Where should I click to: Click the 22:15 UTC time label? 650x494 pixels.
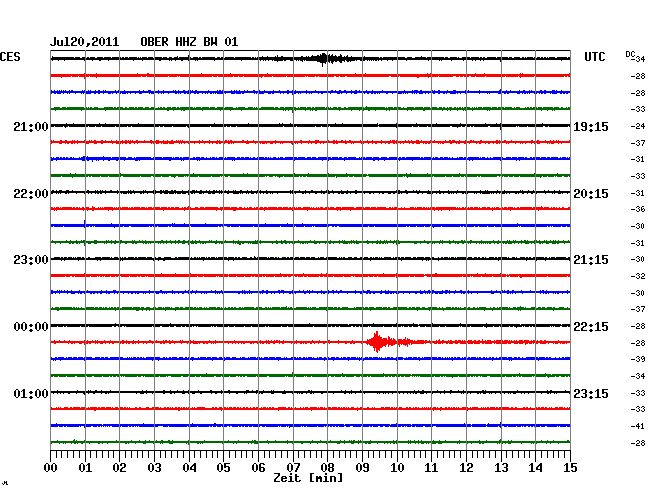pyautogui.click(x=591, y=327)
